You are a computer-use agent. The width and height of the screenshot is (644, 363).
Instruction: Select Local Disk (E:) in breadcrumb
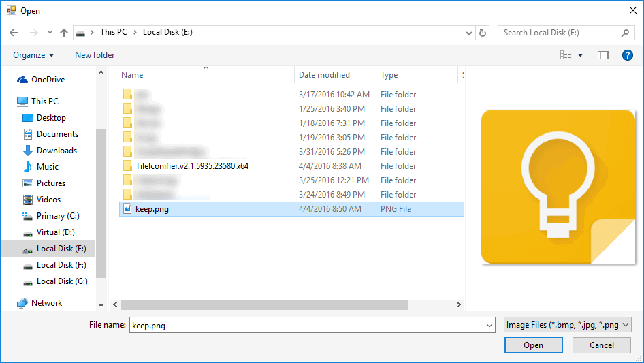point(167,32)
